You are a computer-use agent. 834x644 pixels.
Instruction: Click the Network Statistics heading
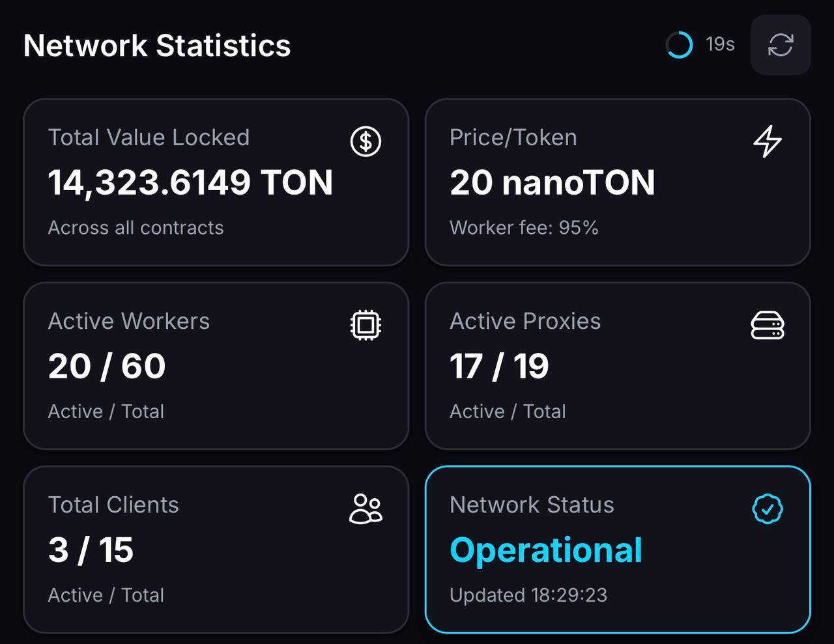157,46
